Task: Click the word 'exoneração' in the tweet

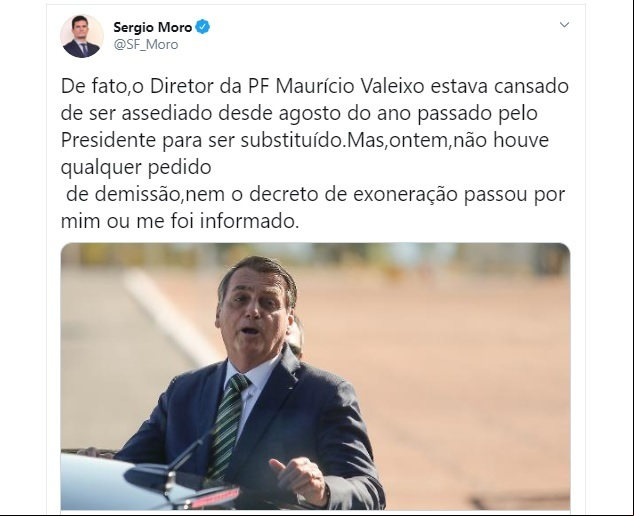Action: 406,195
